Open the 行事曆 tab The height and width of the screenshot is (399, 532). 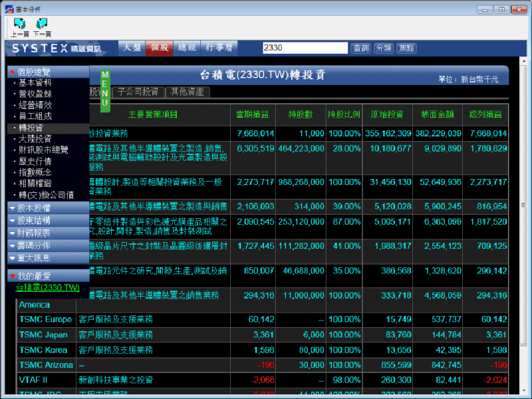click(x=219, y=48)
